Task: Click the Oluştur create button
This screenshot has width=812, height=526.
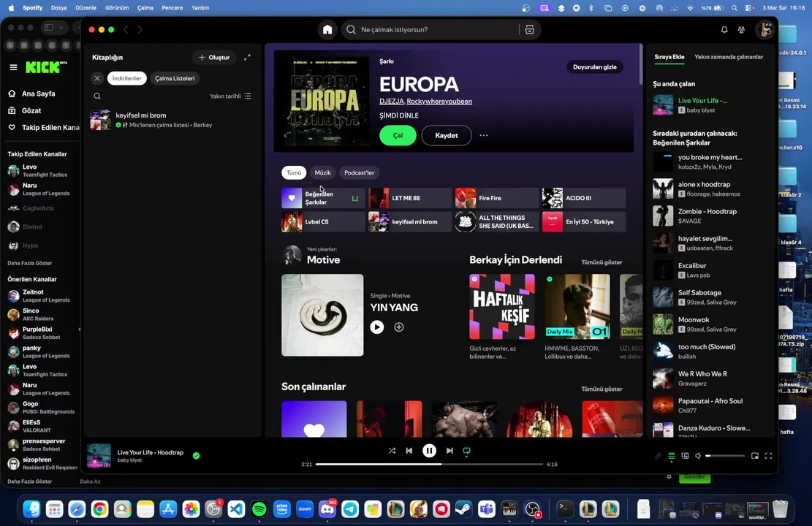Action: click(x=214, y=58)
